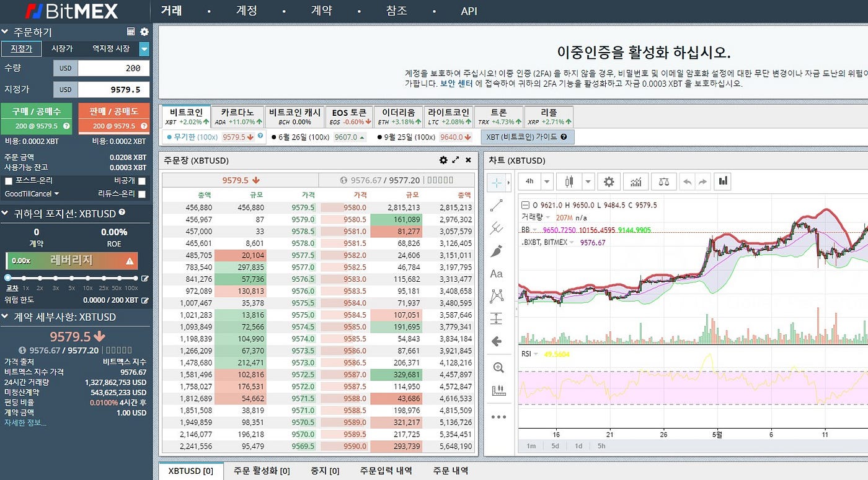The width and height of the screenshot is (868, 480).
Task: Switch to 이더리움 instrument tab
Action: [x=397, y=116]
